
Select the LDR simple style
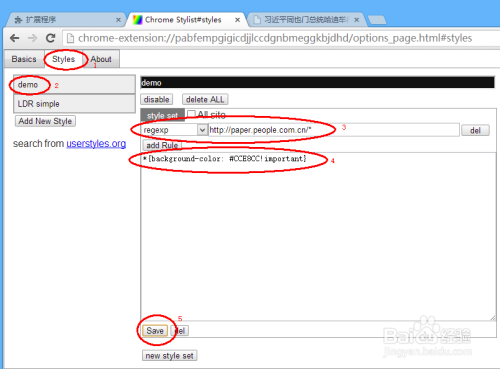point(74,104)
